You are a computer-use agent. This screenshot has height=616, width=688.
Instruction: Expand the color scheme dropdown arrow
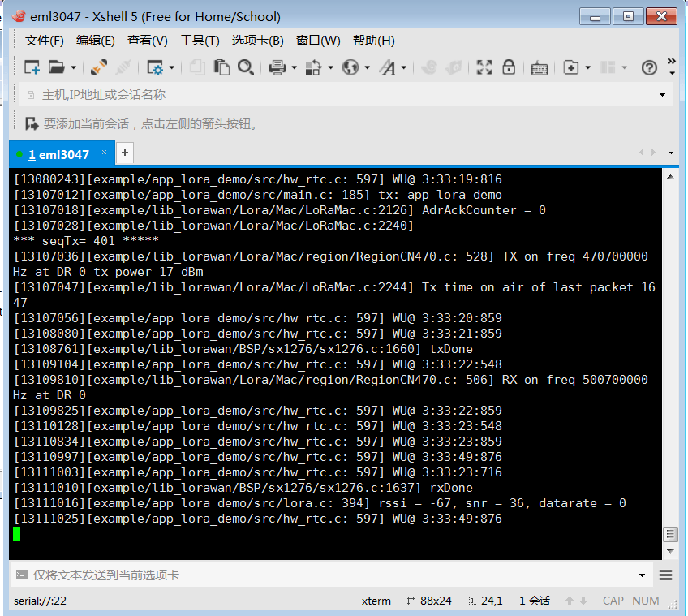(330, 67)
